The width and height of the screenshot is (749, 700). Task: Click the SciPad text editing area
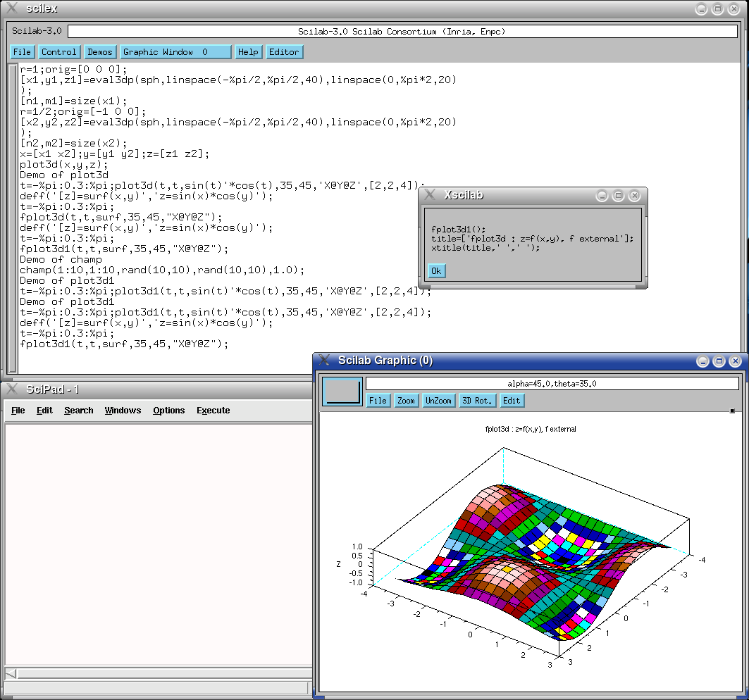[158, 544]
